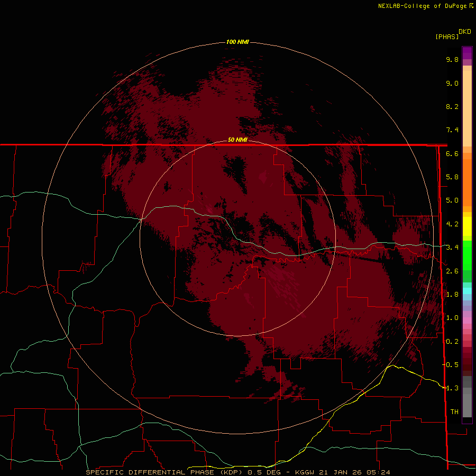Click the SPECIFIC DIFFERENTIAL PHASE (KDP) title text

(x=164, y=472)
